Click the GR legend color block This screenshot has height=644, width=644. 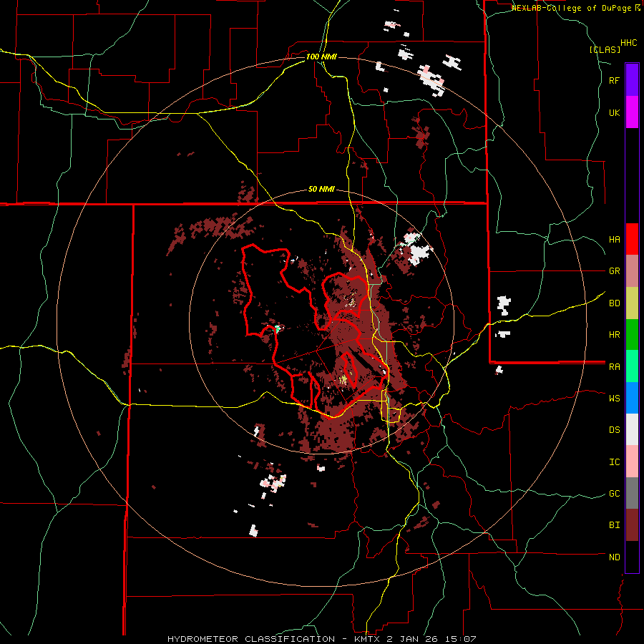click(x=632, y=271)
